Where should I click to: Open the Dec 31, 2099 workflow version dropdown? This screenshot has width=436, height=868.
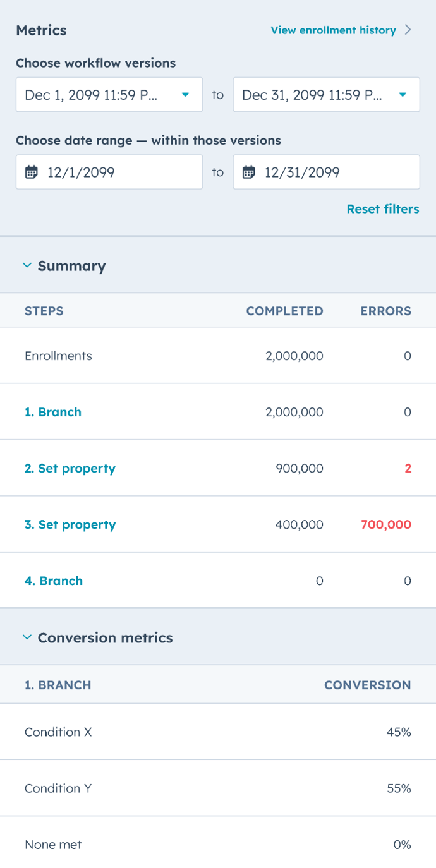(326, 95)
